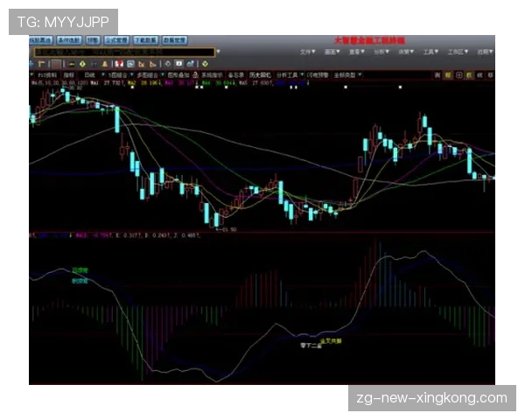Toggle the green 权 adjustment button
525x420 pixels.
click(x=469, y=75)
